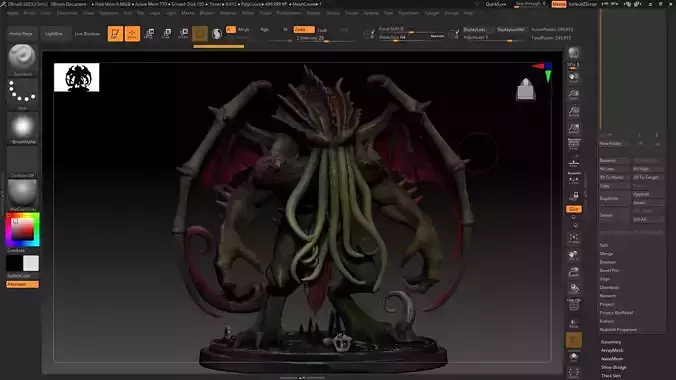Click the QuickSave button

click(x=496, y=4)
